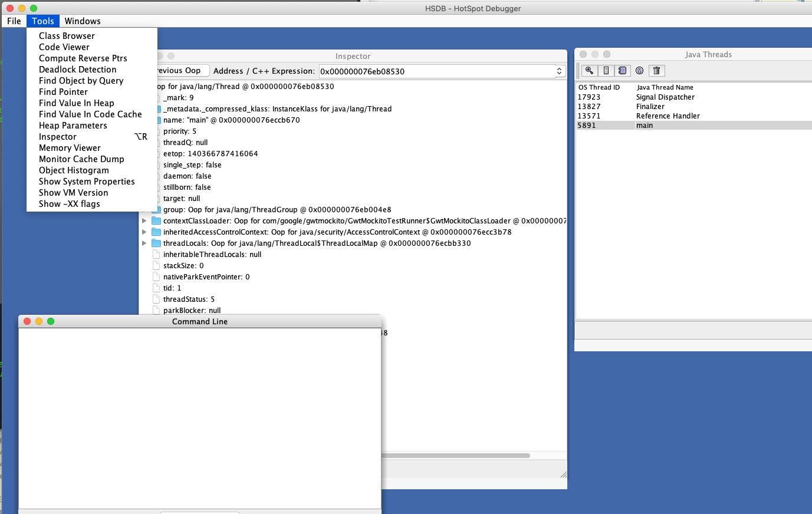Screen dimensions: 812x514
Task: Open the Windows menu
Action: click(83, 21)
